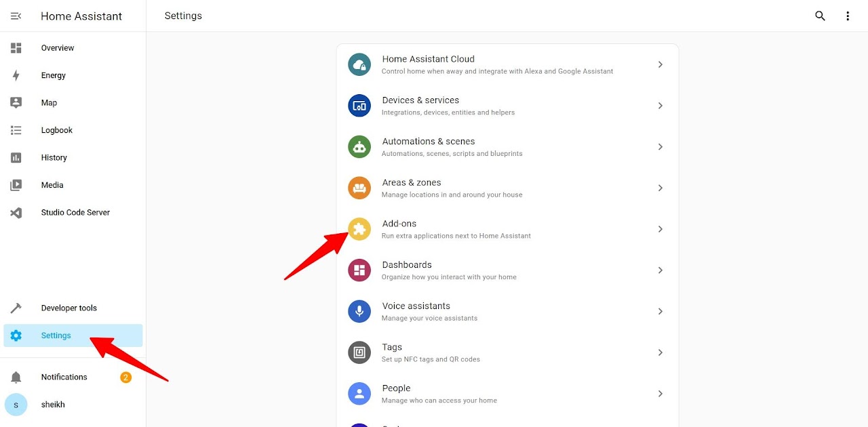
Task: Open Notifications panel label
Action: pyautogui.click(x=64, y=378)
